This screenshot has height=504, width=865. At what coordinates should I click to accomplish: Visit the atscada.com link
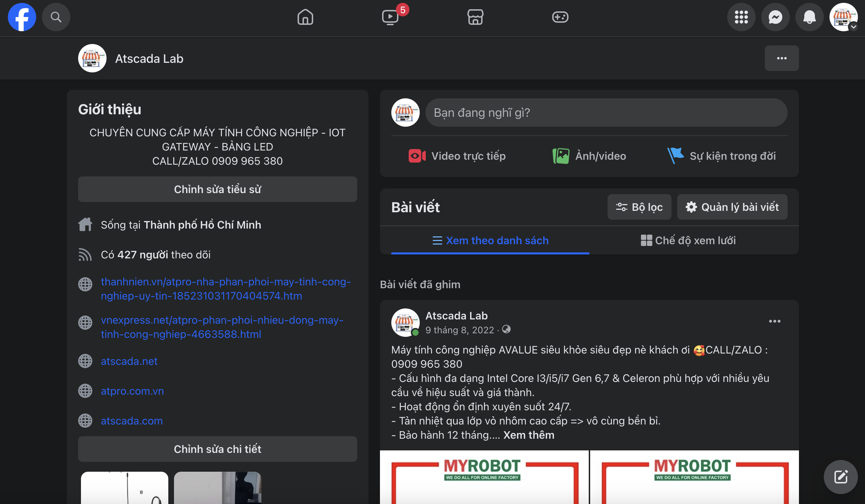coord(132,421)
